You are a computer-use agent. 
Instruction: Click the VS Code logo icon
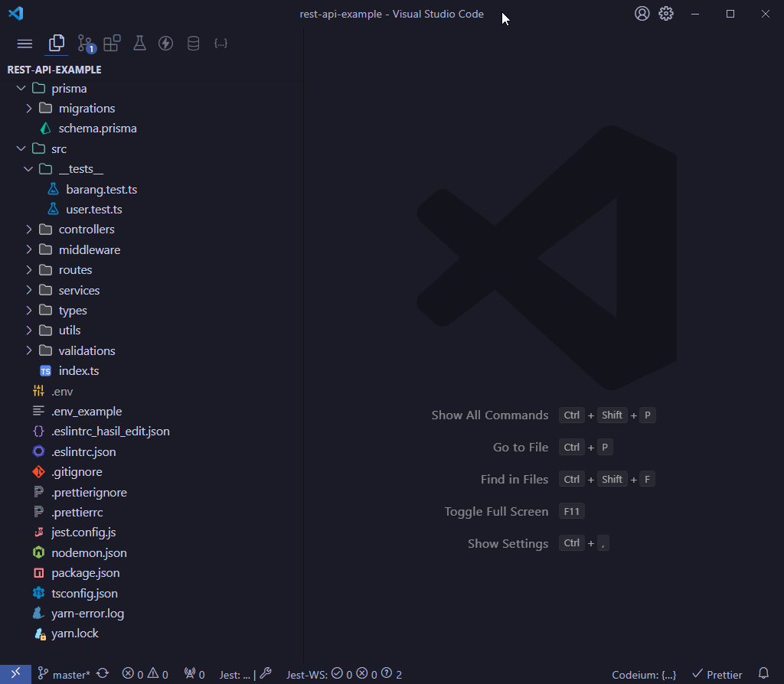pyautogui.click(x=16, y=14)
